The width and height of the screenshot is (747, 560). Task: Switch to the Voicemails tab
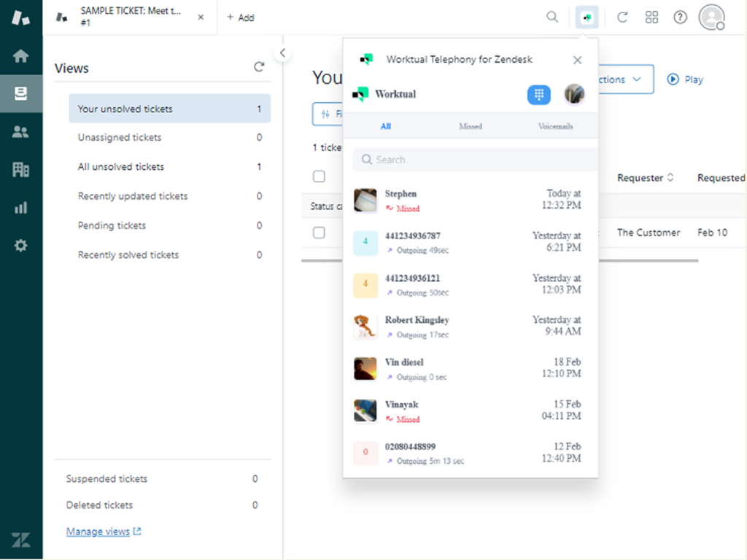(555, 126)
